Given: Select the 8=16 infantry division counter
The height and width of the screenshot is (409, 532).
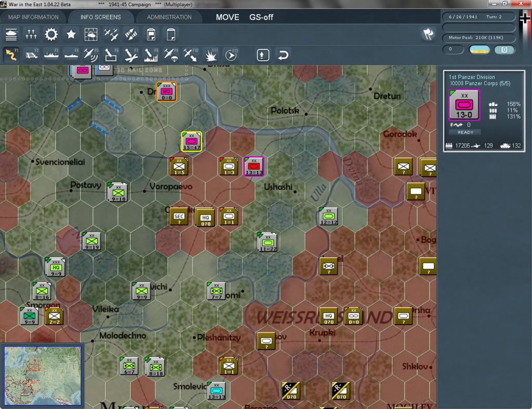Looking at the screenshot, I should [42, 291].
